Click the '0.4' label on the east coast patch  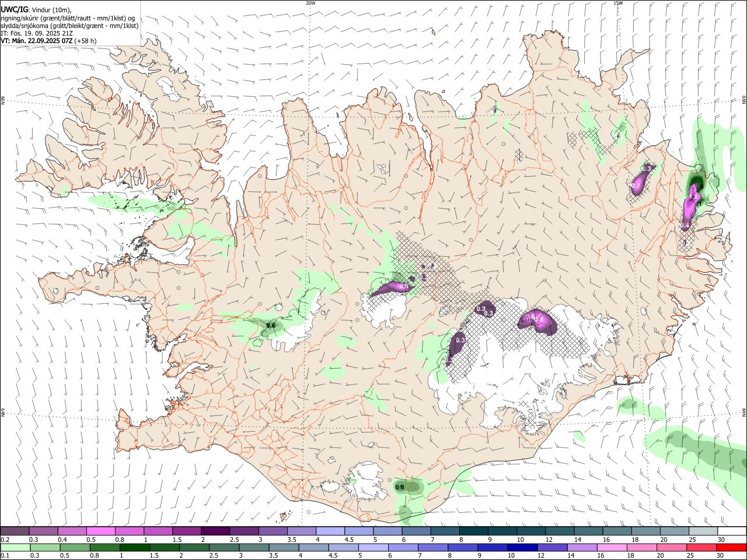click(x=686, y=225)
